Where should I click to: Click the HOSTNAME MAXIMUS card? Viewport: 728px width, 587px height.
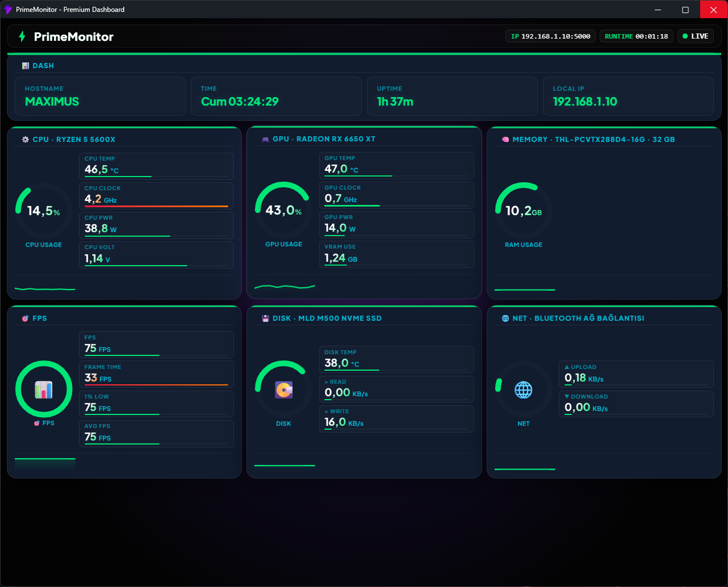click(100, 97)
